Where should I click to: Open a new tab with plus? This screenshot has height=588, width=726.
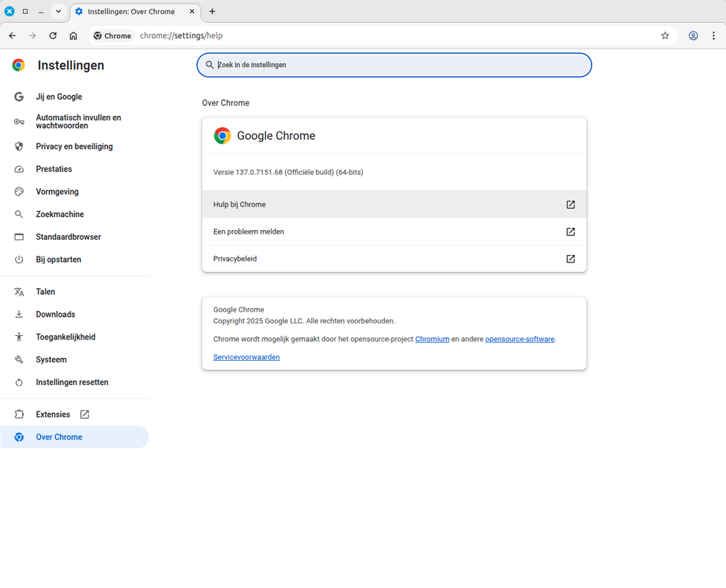(x=212, y=12)
